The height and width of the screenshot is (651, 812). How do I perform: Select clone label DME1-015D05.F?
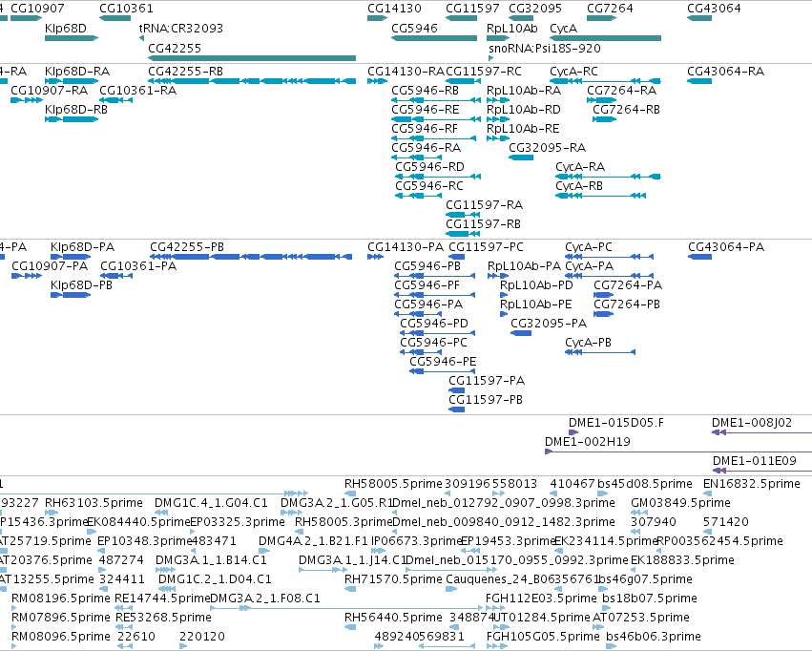[x=615, y=423]
